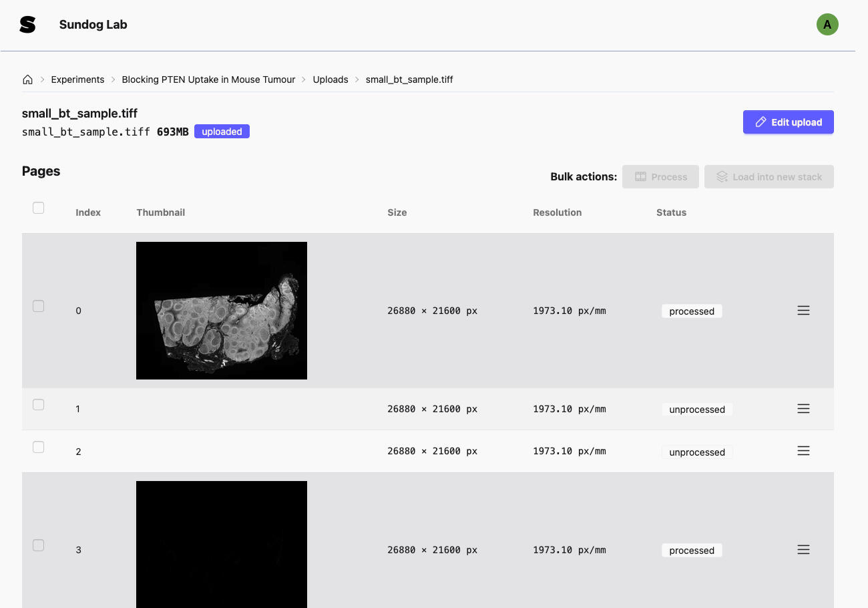Image resolution: width=868 pixels, height=608 pixels.
Task: Click the home icon in the breadcrumb
Action: click(27, 79)
